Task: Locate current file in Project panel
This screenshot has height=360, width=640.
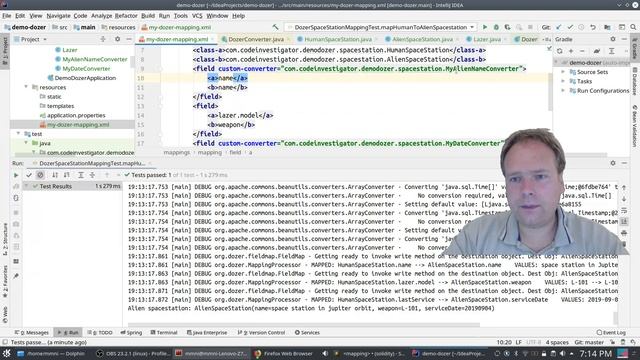Action: [x=103, y=39]
